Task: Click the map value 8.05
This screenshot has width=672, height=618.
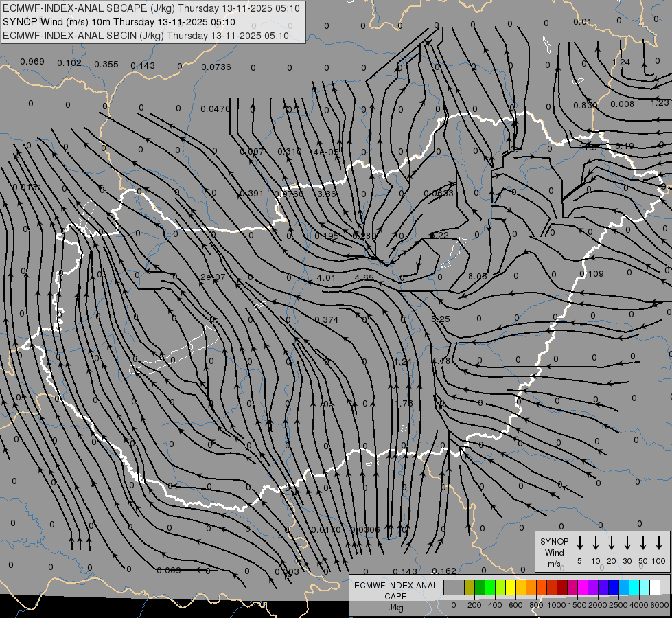Action: coord(478,277)
